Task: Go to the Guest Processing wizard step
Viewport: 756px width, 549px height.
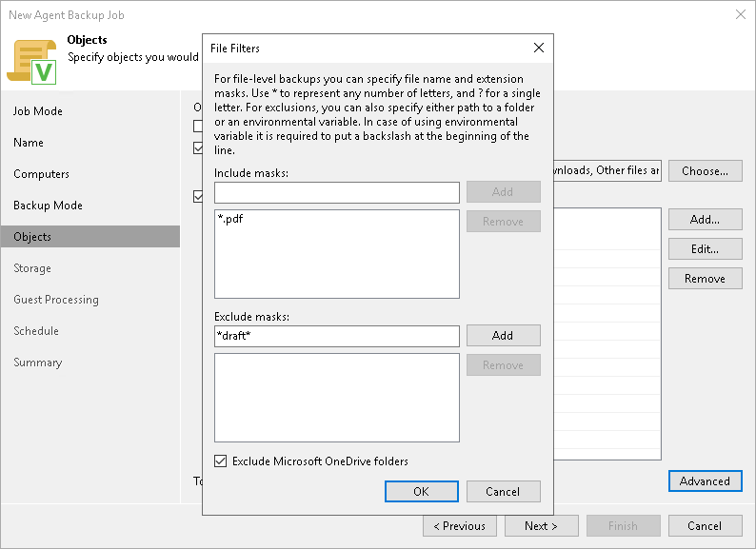Action: [56, 300]
